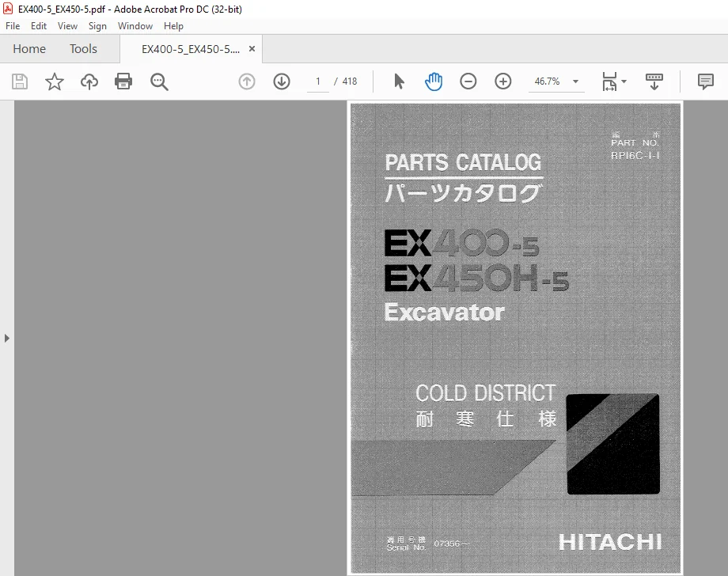Activate the Hand pan tool
This screenshot has height=576, width=728.
[x=433, y=81]
